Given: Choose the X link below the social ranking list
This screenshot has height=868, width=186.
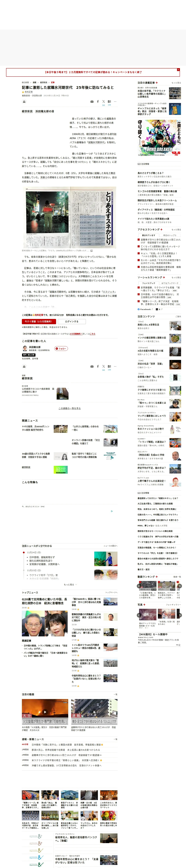Looking at the screenshot, I should click(x=159, y=309).
